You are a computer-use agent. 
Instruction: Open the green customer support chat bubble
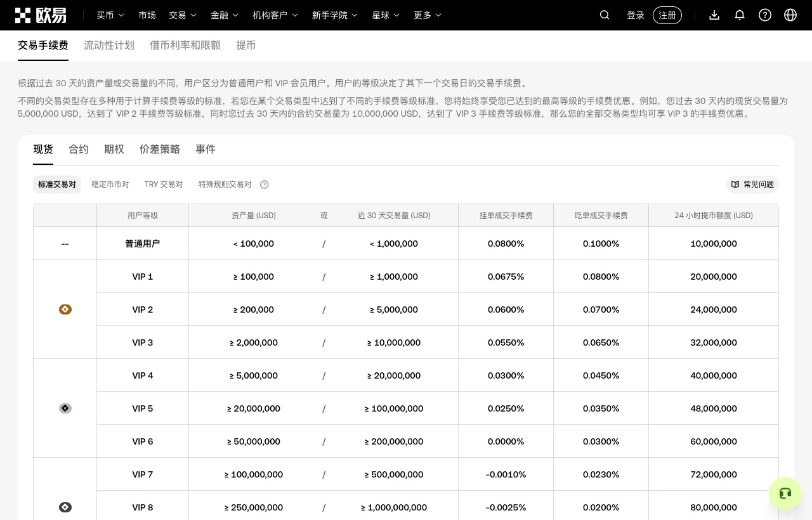[x=785, y=493]
